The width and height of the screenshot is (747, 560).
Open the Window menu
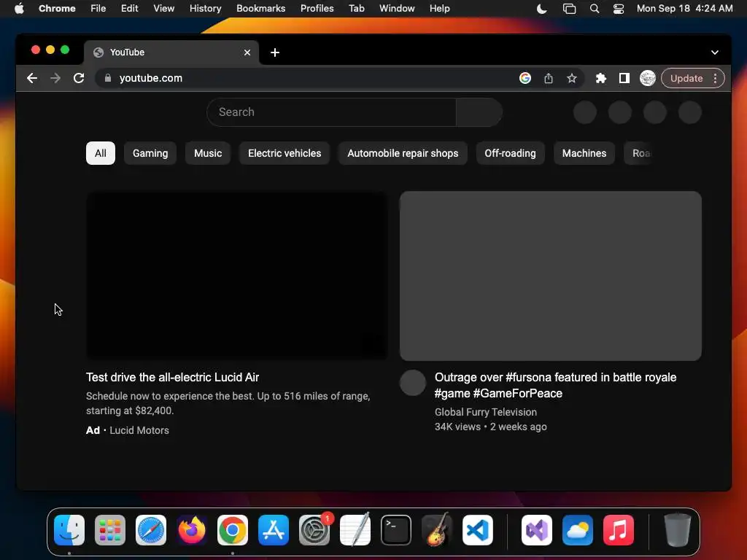tap(397, 8)
